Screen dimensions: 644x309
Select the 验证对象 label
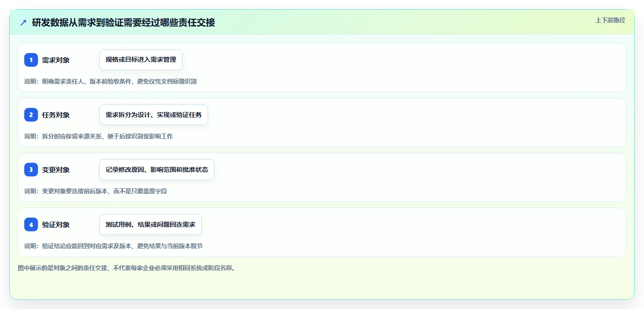tap(56, 224)
